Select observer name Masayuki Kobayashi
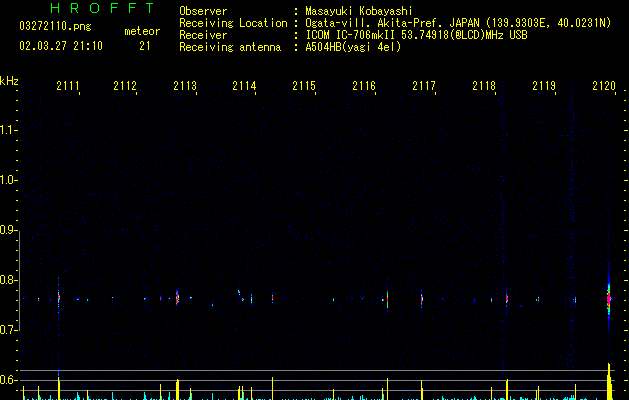This screenshot has width=629, height=400. (359, 11)
